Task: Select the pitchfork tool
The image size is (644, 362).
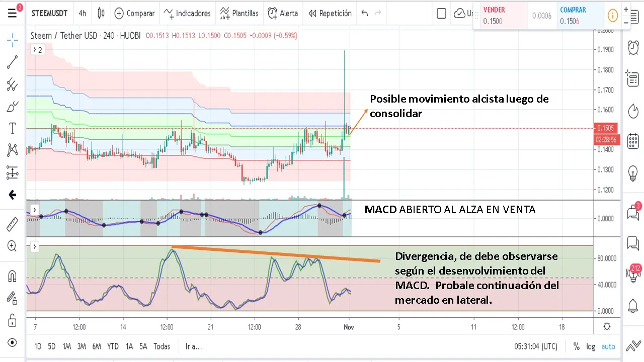Action: click(12, 84)
